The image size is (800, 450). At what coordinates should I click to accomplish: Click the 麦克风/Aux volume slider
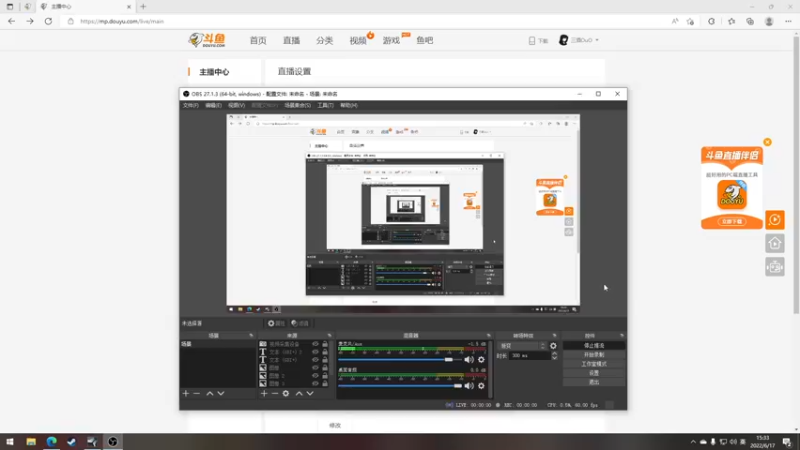coord(399,360)
